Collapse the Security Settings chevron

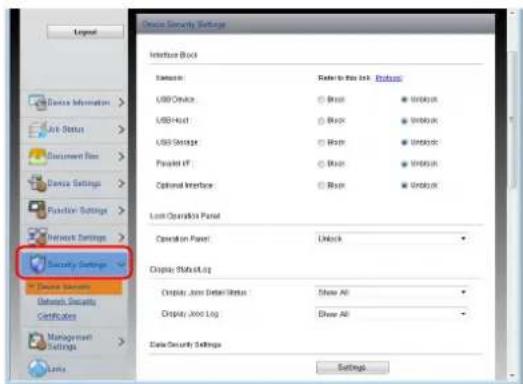click(121, 265)
